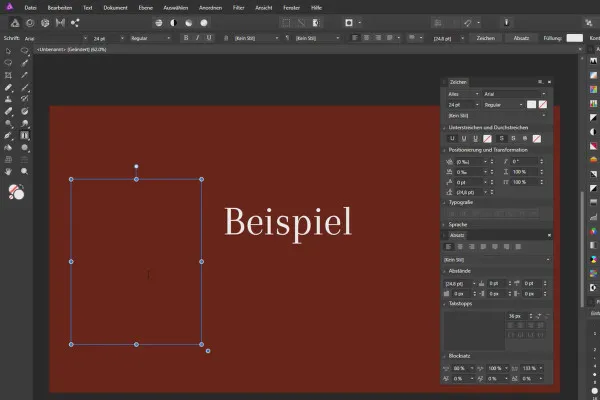Choose the Zoom magnifier tool
The image size is (600, 400).
24,171
